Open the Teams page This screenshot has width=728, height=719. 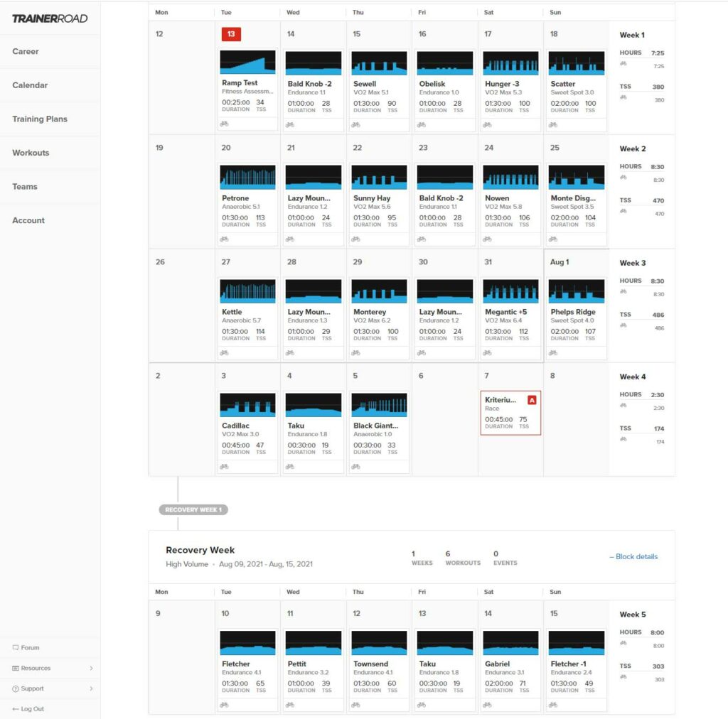(x=25, y=187)
